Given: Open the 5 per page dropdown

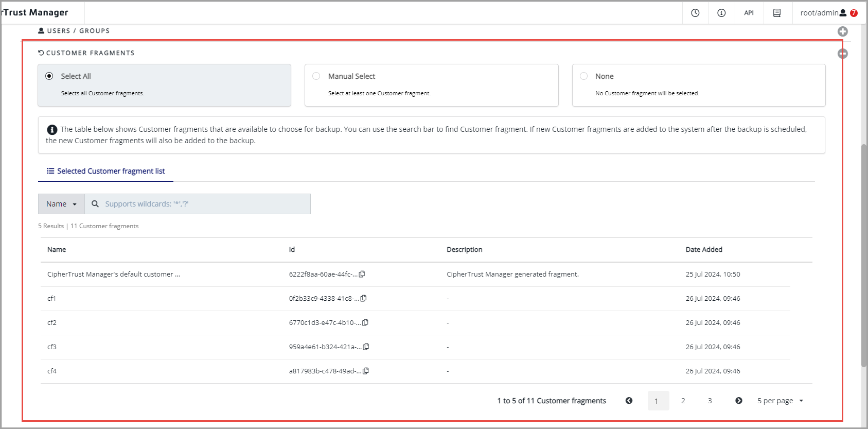Looking at the screenshot, I should click(x=780, y=401).
